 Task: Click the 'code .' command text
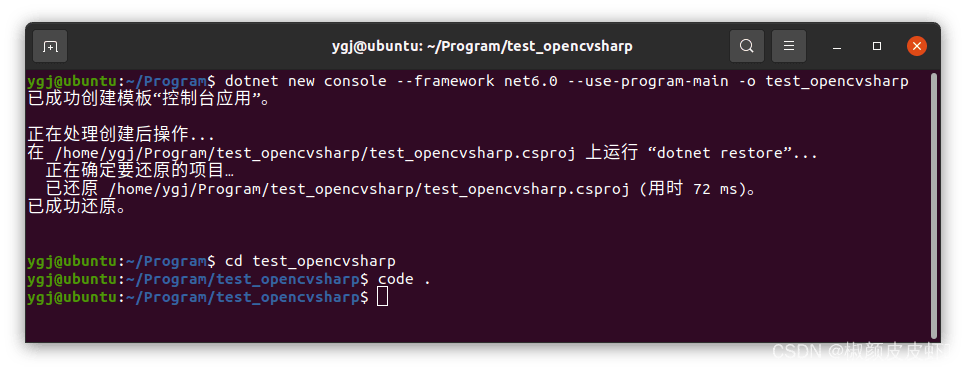(x=404, y=279)
